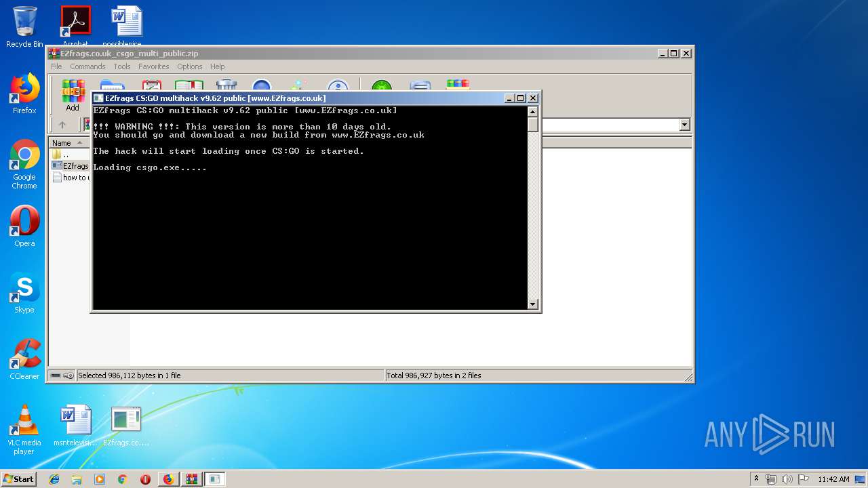Select the Firefox desktop shortcut

pos(24,94)
